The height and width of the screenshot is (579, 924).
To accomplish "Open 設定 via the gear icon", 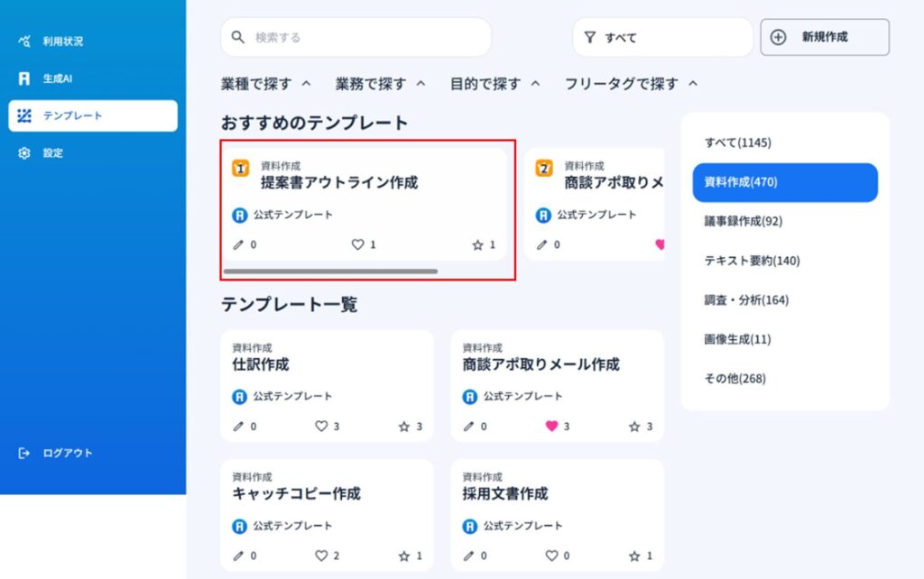I will 24,153.
